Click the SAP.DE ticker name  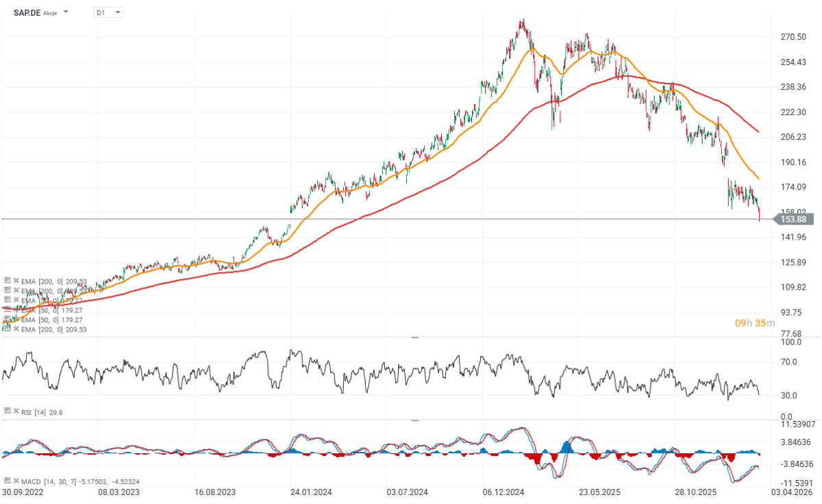[27, 12]
